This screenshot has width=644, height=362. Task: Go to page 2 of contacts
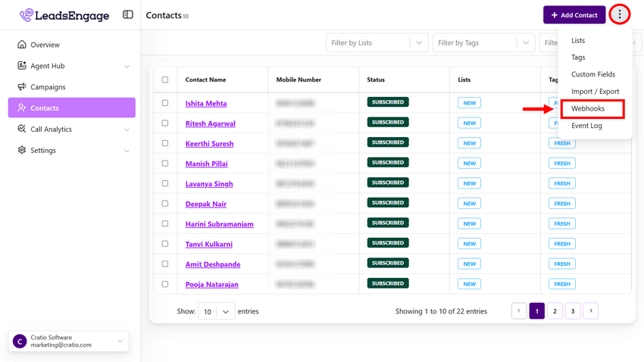(x=555, y=311)
